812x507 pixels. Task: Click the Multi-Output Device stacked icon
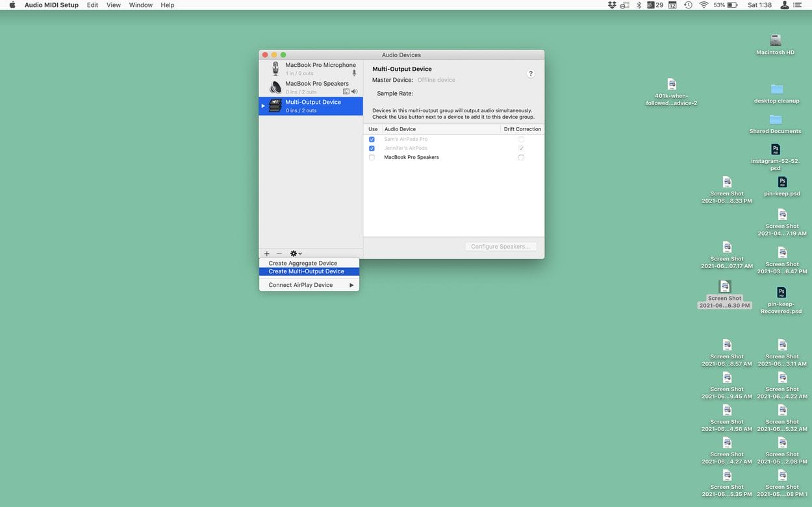coord(275,106)
